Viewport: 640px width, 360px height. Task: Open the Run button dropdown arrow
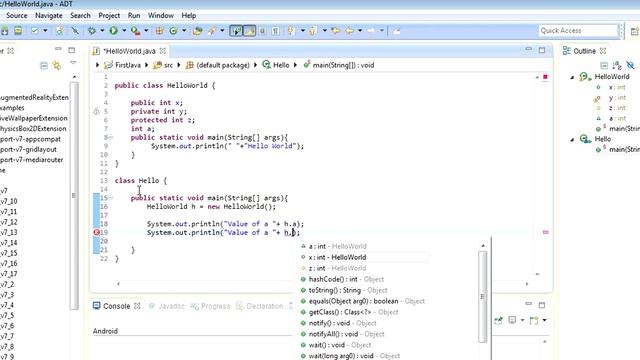click(124, 31)
